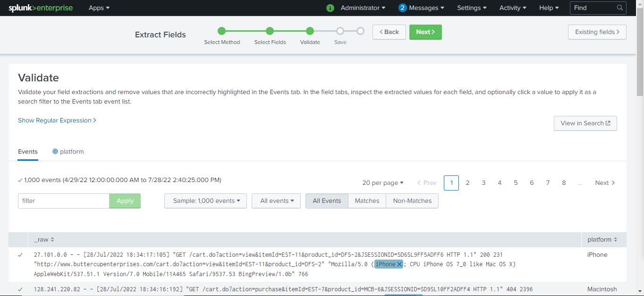Viewport: 644px width, 296px height.
Task: Click the green Next button
Action: (425, 32)
